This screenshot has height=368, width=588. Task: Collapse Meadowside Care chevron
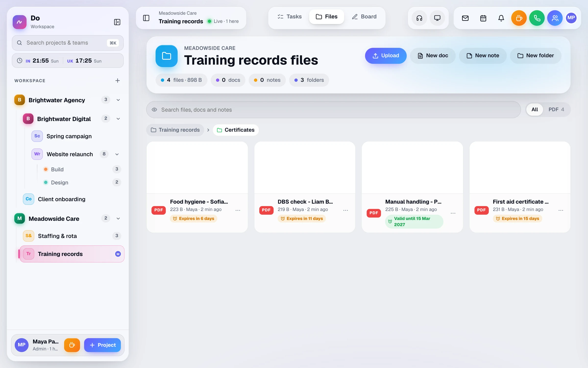(x=118, y=218)
